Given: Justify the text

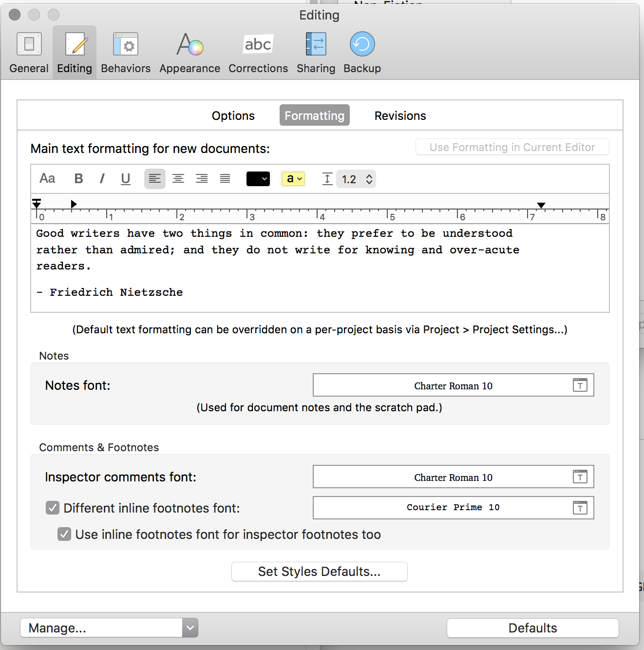Looking at the screenshot, I should 225,179.
